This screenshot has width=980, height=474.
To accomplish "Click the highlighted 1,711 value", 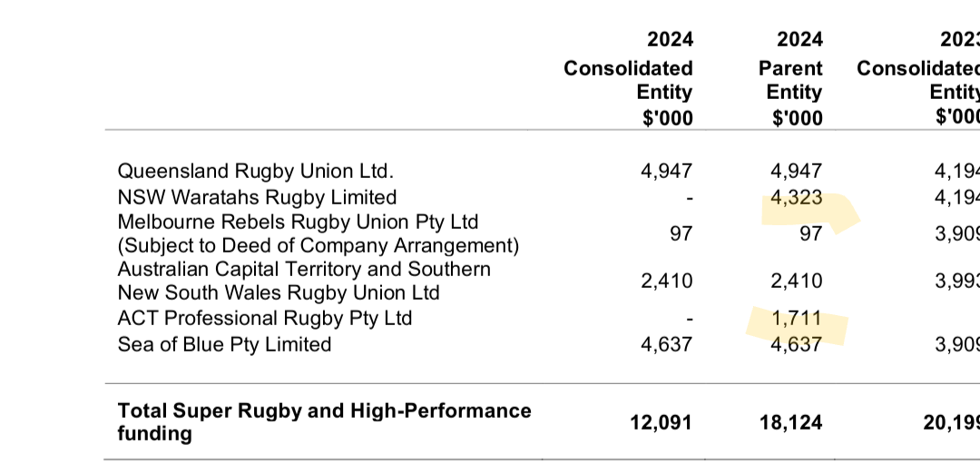I will (797, 319).
